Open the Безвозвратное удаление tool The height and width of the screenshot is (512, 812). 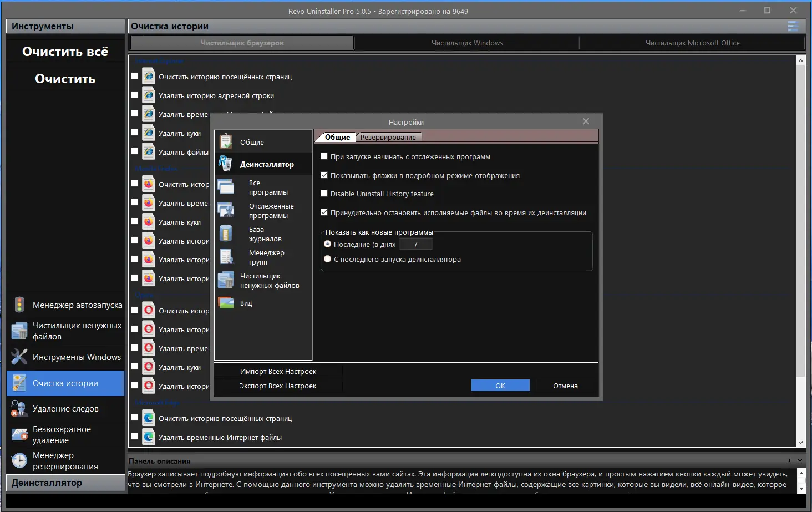point(65,435)
